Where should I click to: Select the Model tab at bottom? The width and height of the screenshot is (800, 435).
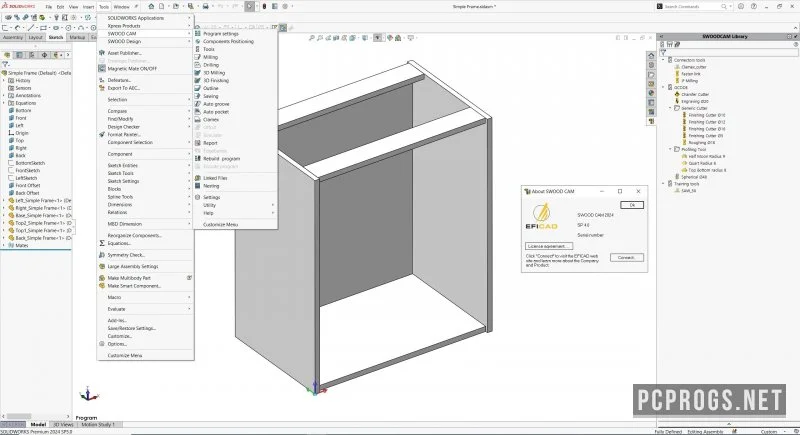[x=38, y=424]
